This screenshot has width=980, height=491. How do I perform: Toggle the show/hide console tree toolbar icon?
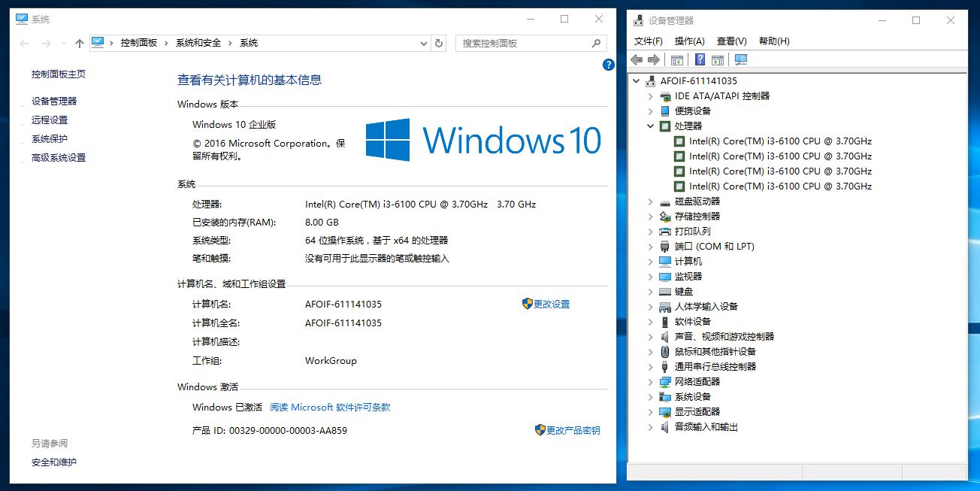click(x=677, y=59)
